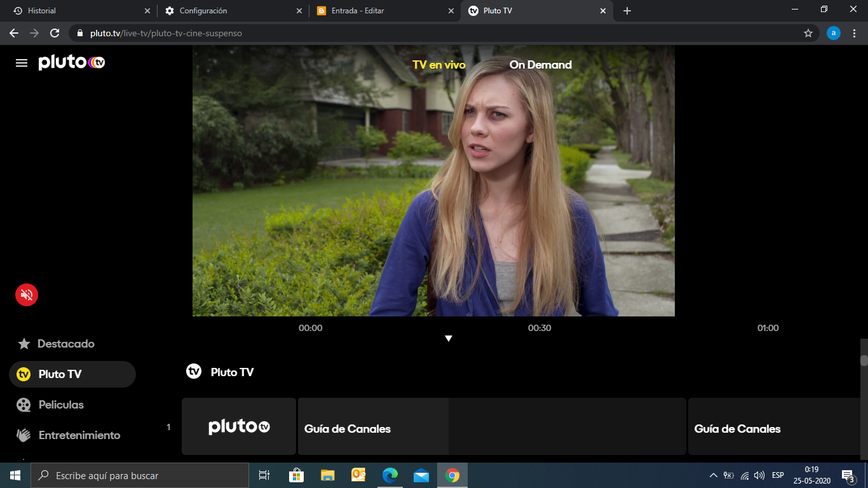868x488 pixels.
Task: Launch Microsoft Store from taskbar
Action: click(x=296, y=475)
